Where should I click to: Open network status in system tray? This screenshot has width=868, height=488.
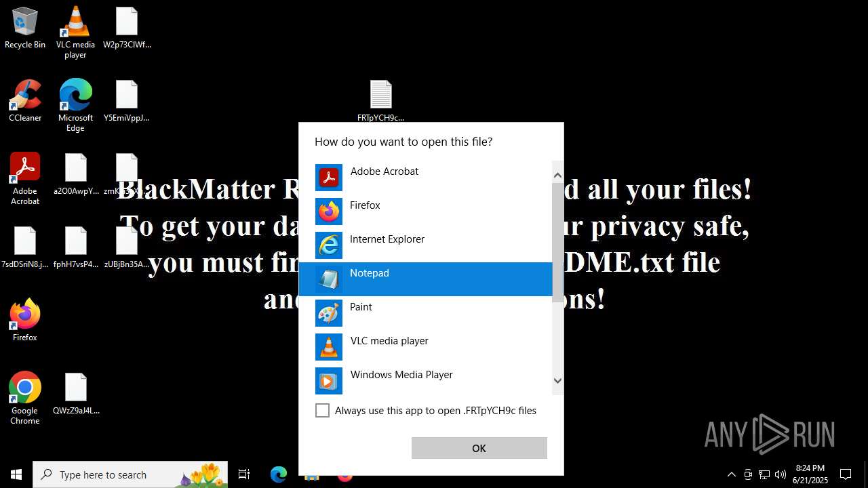[x=764, y=474]
